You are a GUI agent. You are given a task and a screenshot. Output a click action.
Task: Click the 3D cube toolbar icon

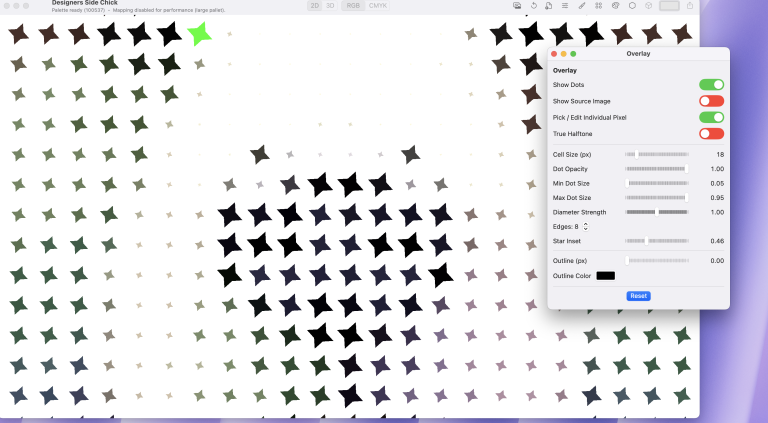point(648,6)
